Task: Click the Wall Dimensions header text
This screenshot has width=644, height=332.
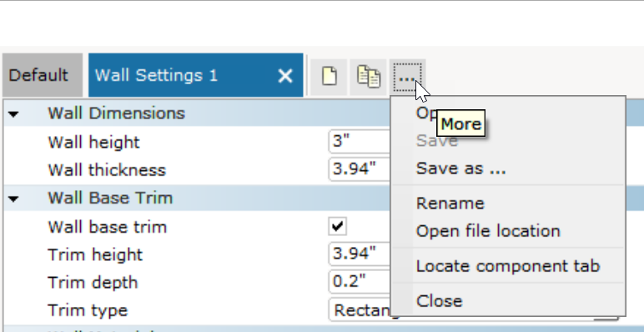Action: click(x=116, y=113)
